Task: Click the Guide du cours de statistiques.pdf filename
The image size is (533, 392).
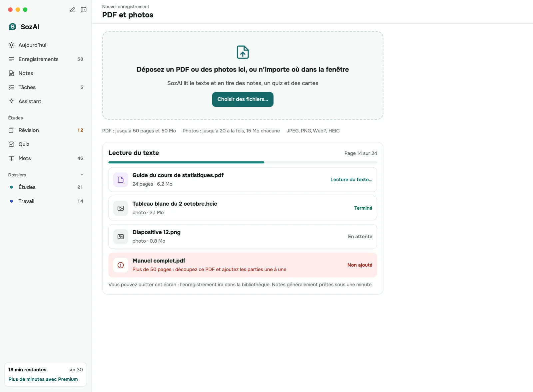Action: 178,175
